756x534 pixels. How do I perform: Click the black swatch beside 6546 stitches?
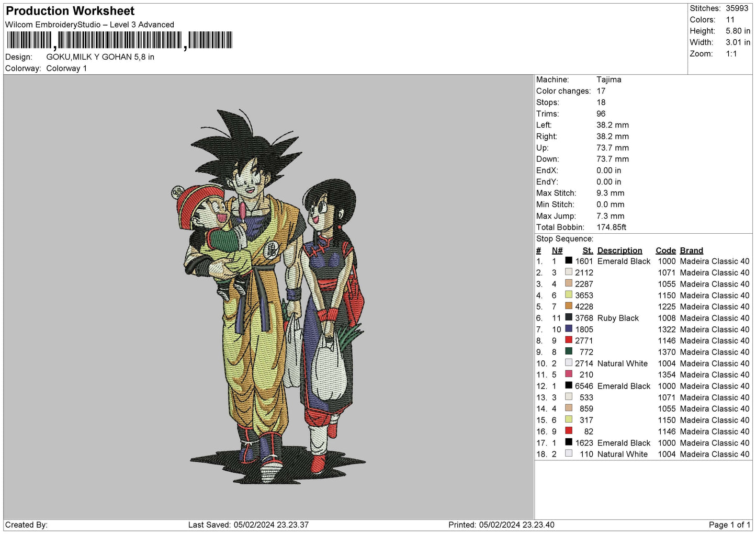coord(569,385)
